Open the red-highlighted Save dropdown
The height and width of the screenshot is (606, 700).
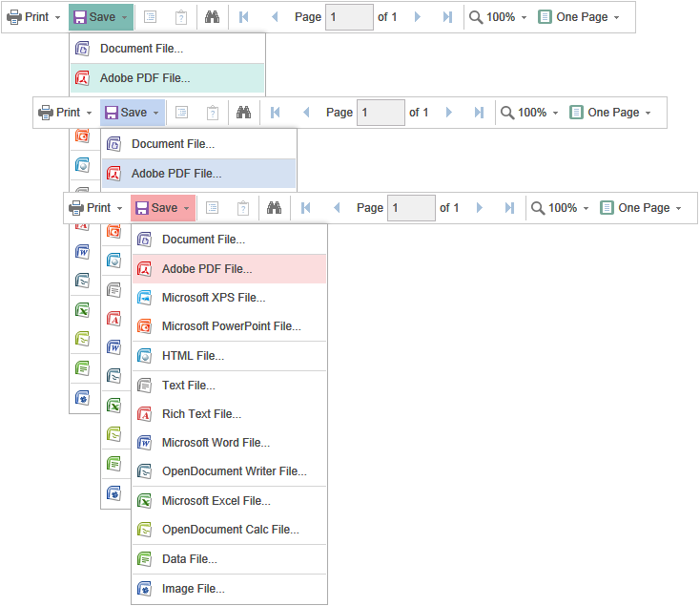(163, 208)
